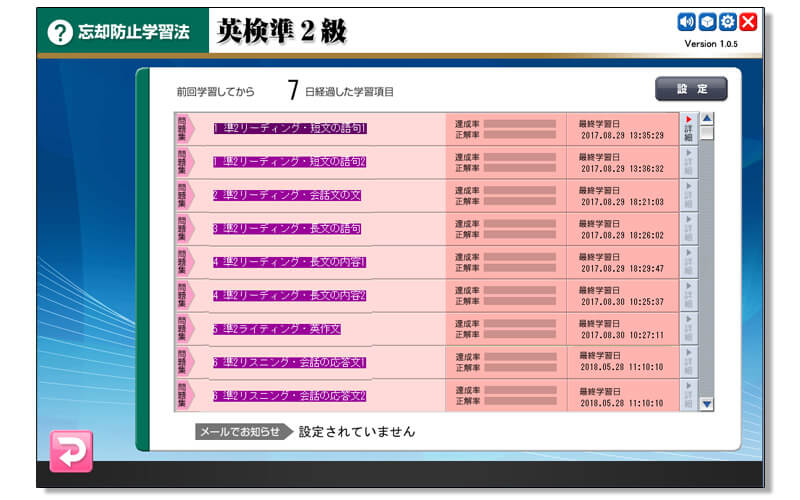
Task: Click 問題集 tag icon beside ライティング・英作文
Action: (x=185, y=329)
